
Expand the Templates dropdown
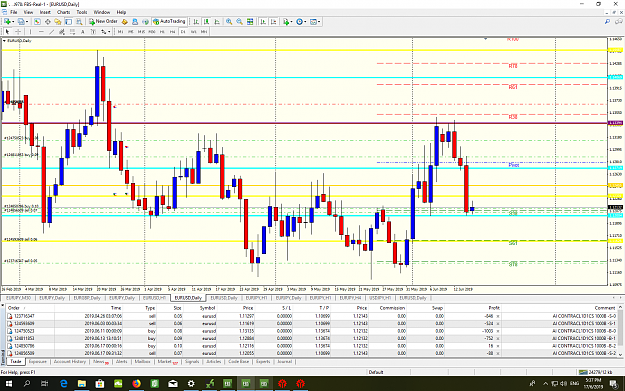point(319,22)
